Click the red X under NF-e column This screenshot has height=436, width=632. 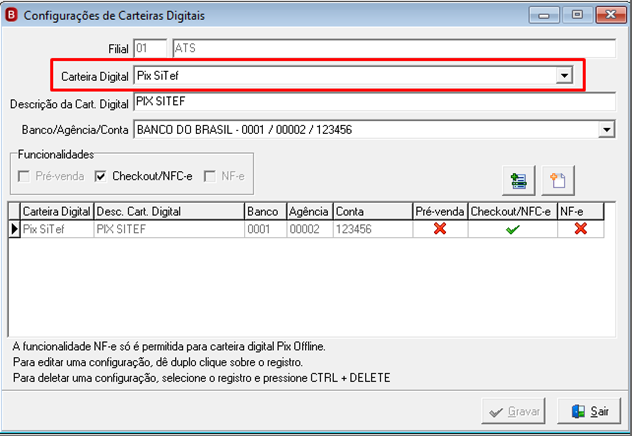[580, 229]
